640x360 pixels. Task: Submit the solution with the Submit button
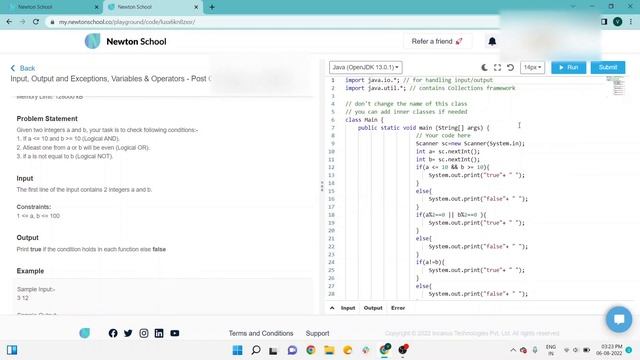(608, 67)
